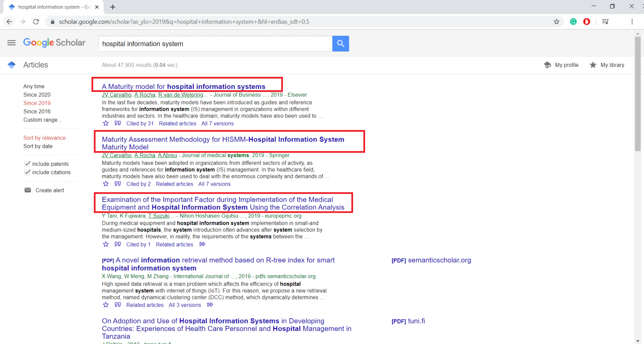
Task: Filter results to Any time
Action: click(34, 86)
